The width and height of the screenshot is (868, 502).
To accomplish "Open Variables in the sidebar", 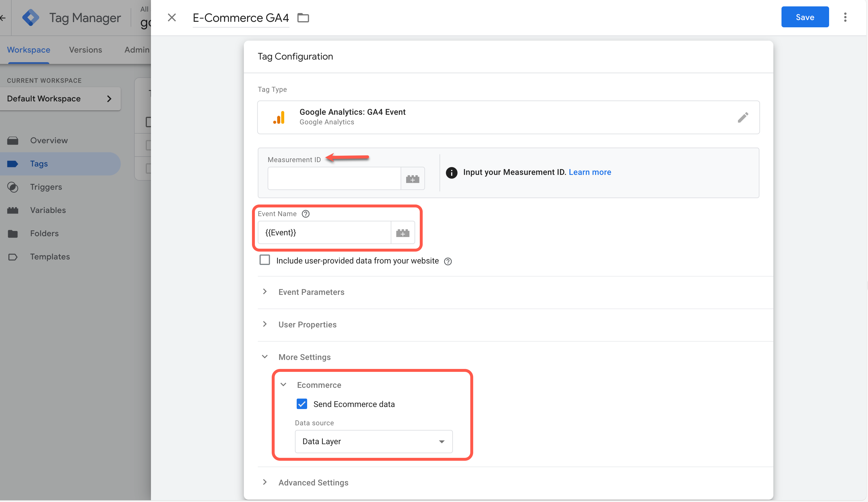I will 48,210.
